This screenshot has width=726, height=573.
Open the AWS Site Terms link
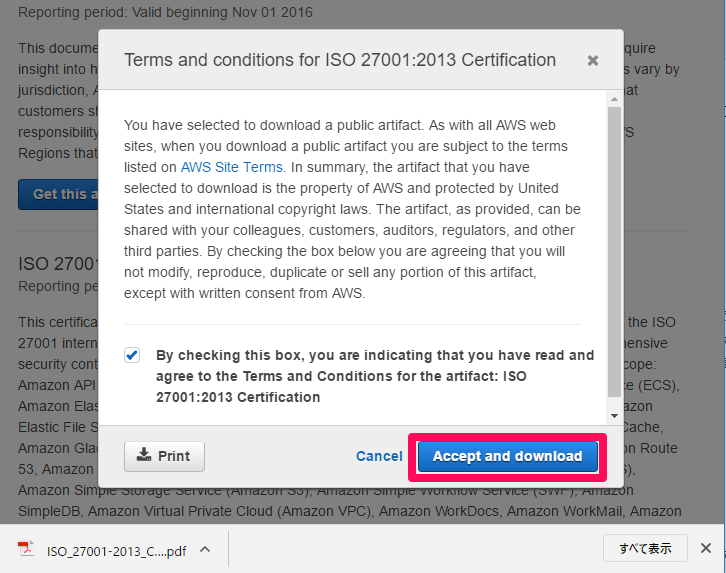click(232, 167)
